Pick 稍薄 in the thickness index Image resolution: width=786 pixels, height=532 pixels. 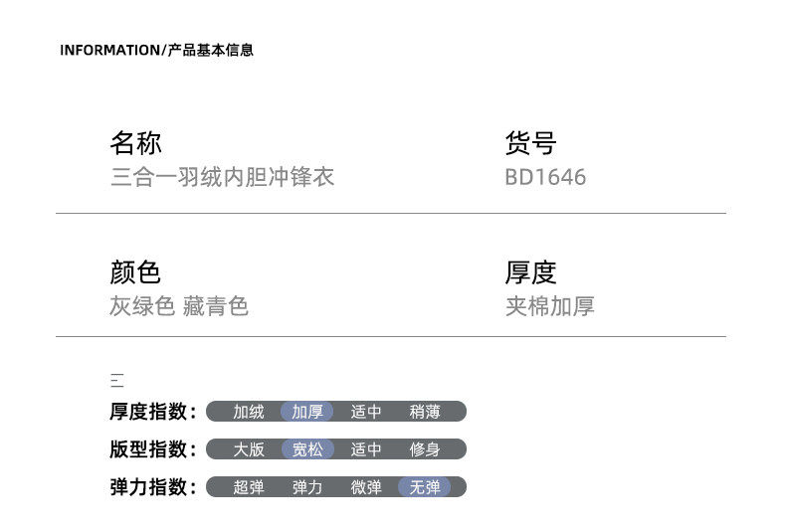425,412
